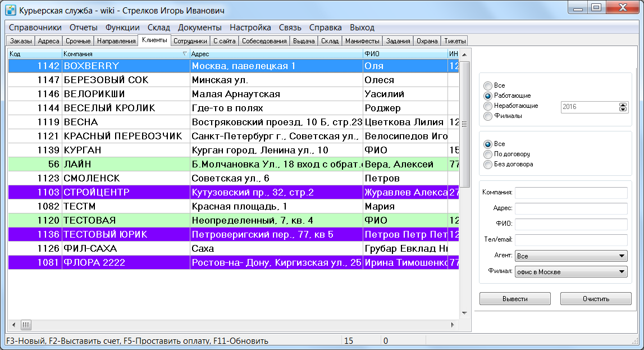Select the BOXBERRY client row
Screen dimensions: 644x350
point(233,66)
